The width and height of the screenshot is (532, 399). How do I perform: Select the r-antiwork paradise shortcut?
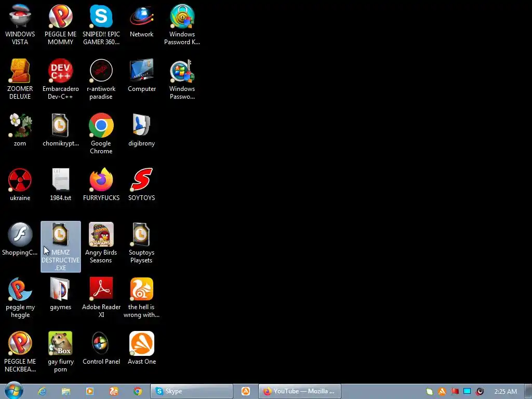point(101,79)
